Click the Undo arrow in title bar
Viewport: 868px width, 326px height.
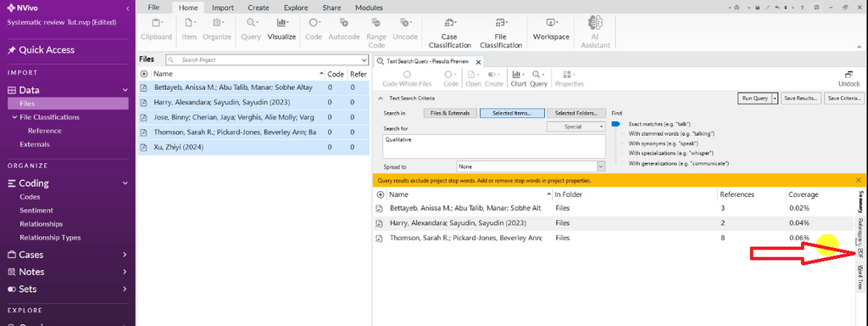click(x=778, y=8)
